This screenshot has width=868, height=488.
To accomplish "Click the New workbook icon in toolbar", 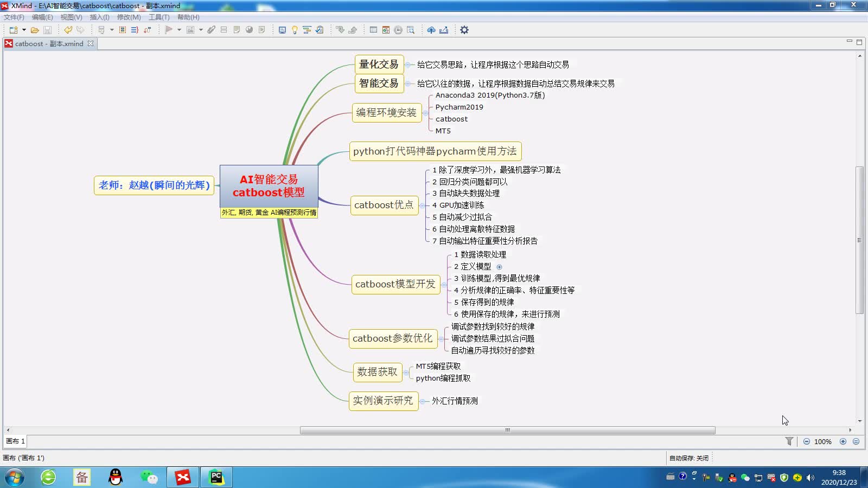I will (x=14, y=30).
